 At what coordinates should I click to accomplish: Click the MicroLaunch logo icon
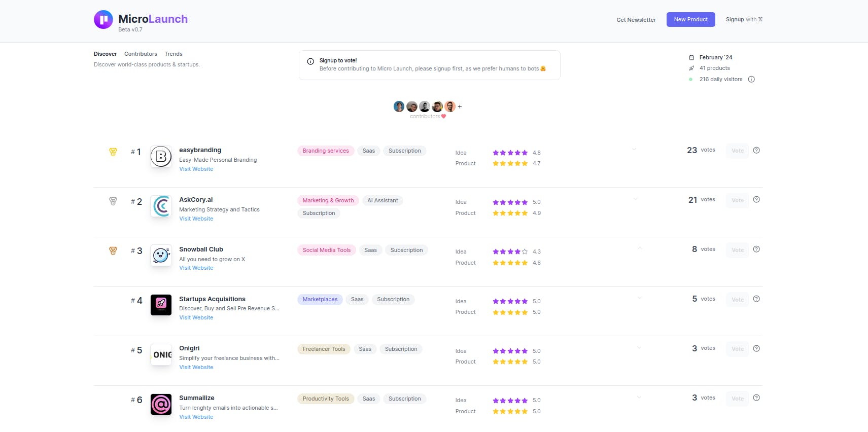click(103, 20)
